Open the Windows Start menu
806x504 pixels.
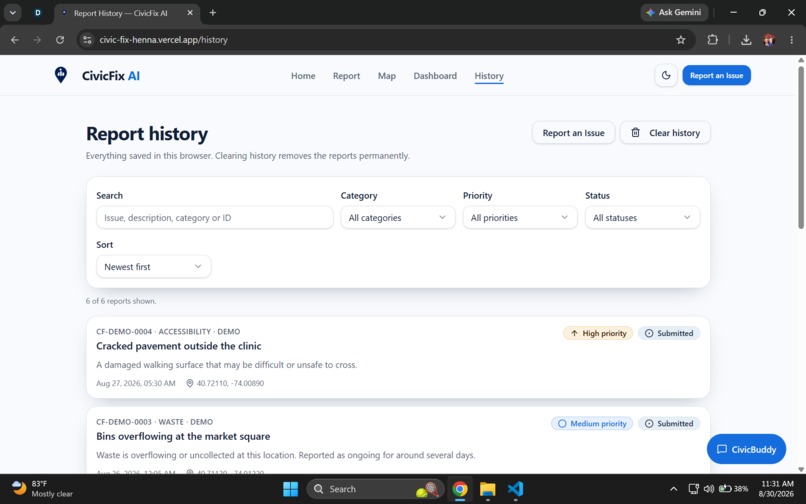pos(290,489)
